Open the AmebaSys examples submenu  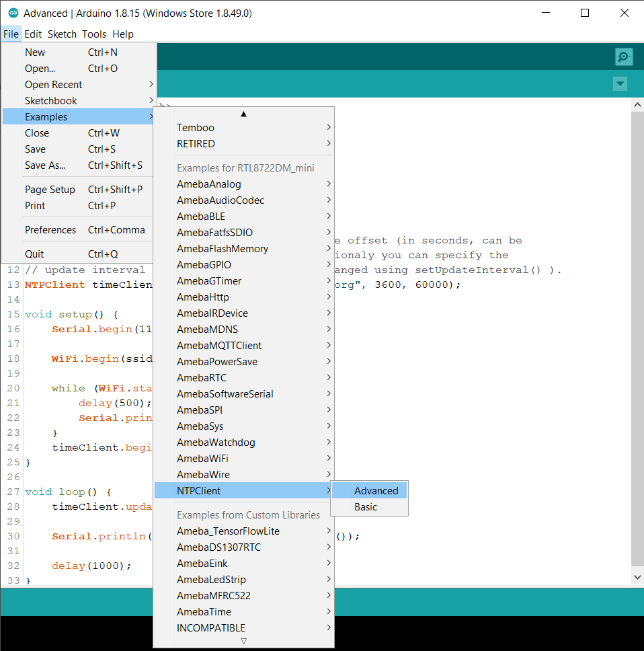[243, 427]
